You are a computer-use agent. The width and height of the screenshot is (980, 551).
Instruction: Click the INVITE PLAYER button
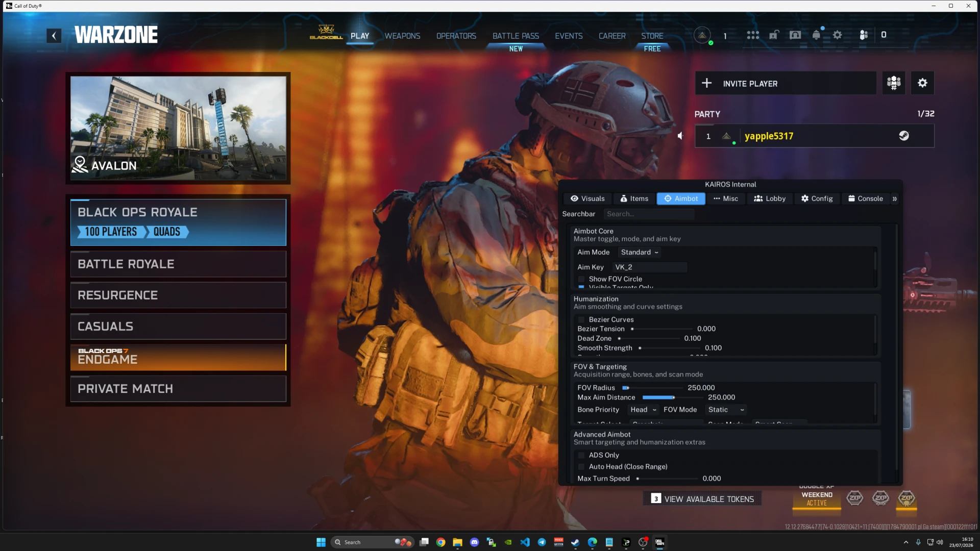(786, 83)
